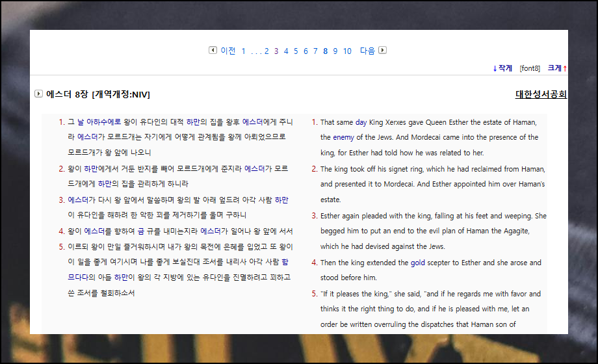Open chapter 1 in pagination
The height and width of the screenshot is (364, 598).
click(243, 51)
